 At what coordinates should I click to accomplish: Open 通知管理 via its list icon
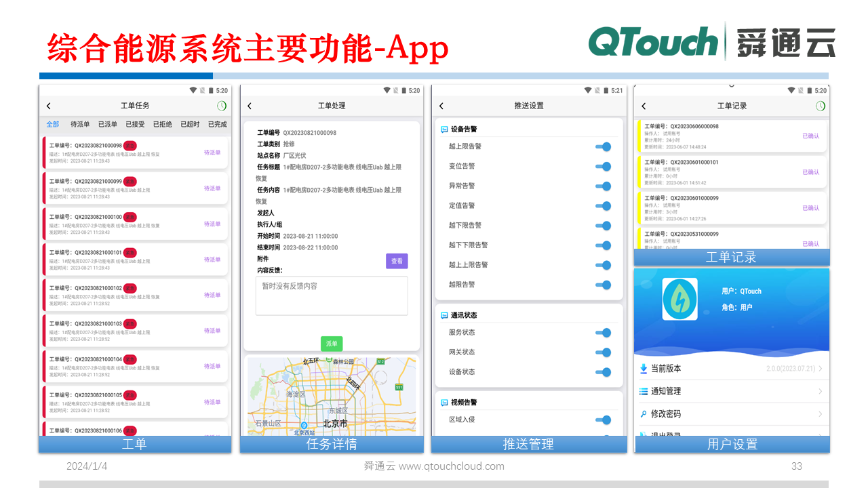643,391
